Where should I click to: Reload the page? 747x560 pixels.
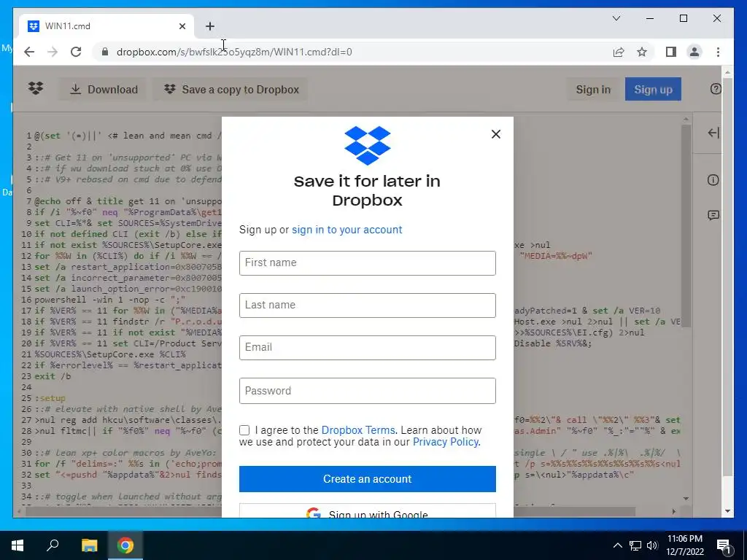coord(76,52)
